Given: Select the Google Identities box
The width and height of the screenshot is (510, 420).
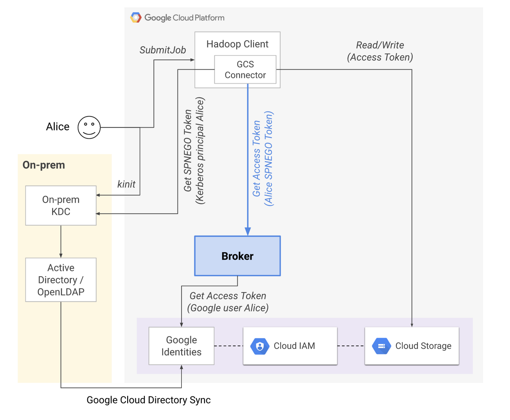Looking at the screenshot, I should [x=181, y=346].
